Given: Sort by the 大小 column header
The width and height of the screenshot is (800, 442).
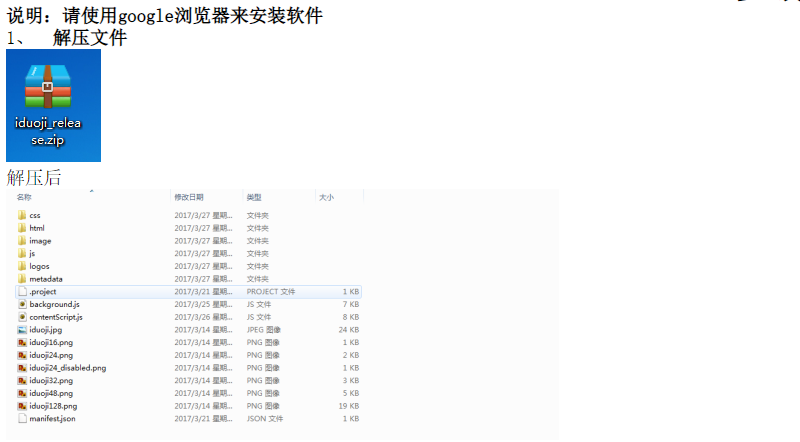Looking at the screenshot, I should pos(327,197).
